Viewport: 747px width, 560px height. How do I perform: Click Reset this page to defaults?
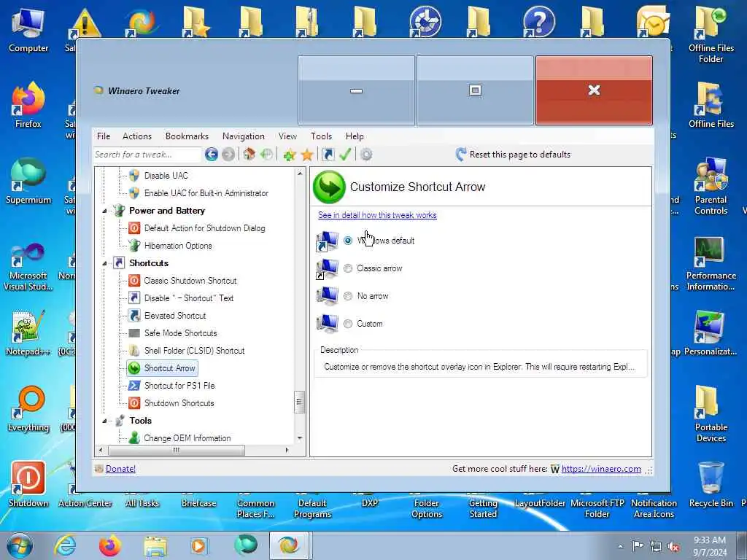(519, 155)
